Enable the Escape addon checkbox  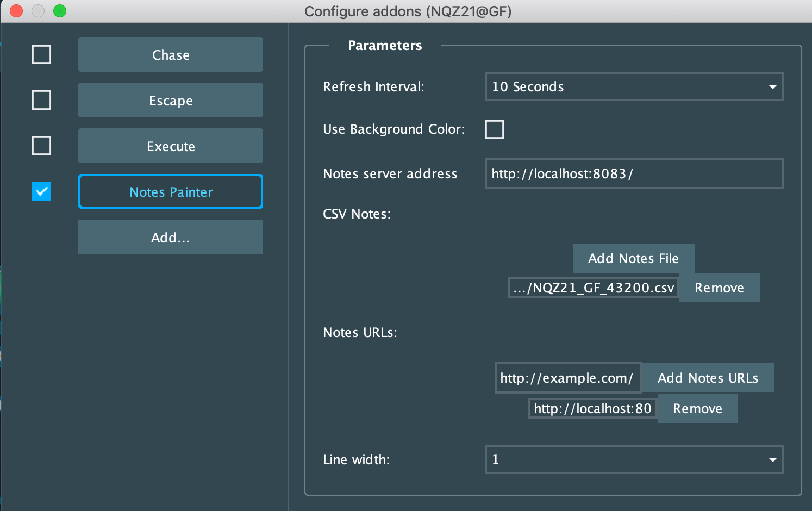pyautogui.click(x=41, y=100)
